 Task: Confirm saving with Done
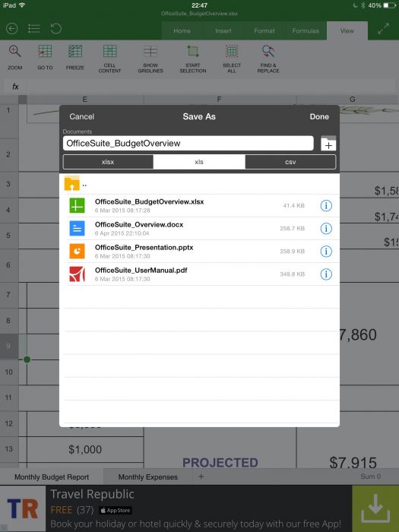tap(319, 116)
